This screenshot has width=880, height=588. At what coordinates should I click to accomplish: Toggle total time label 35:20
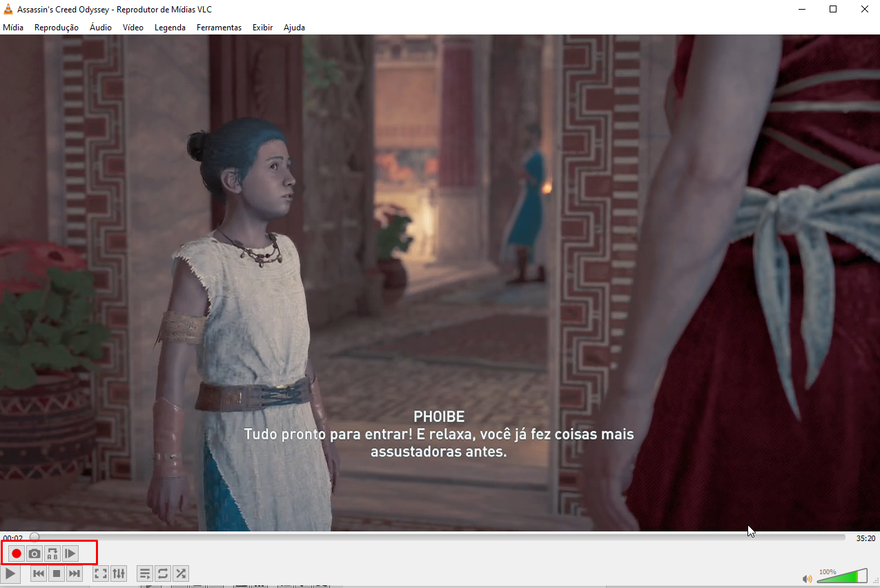click(866, 538)
